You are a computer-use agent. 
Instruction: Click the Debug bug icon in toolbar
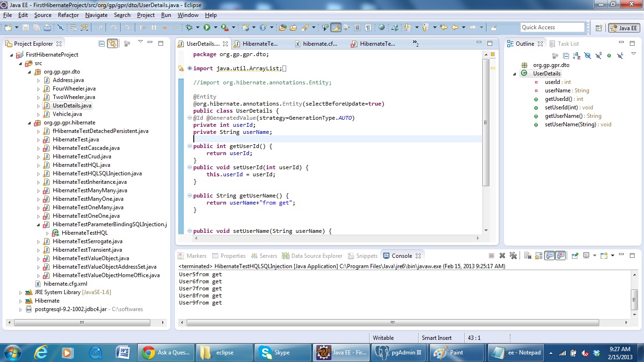tap(189, 27)
